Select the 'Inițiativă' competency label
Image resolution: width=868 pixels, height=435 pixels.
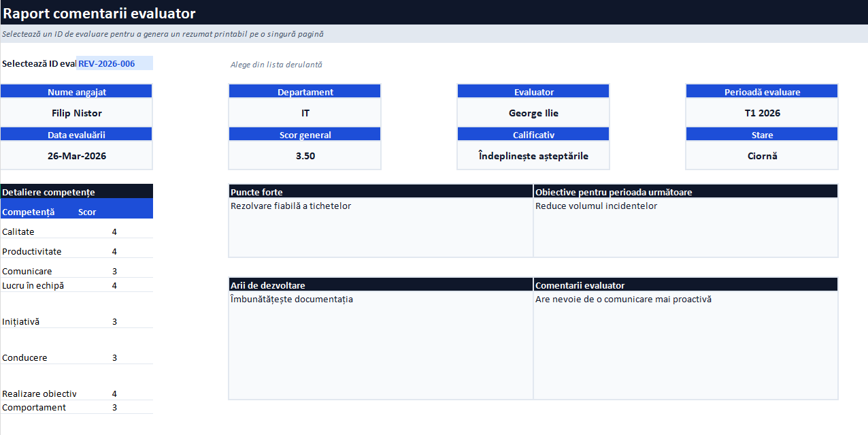pos(21,321)
